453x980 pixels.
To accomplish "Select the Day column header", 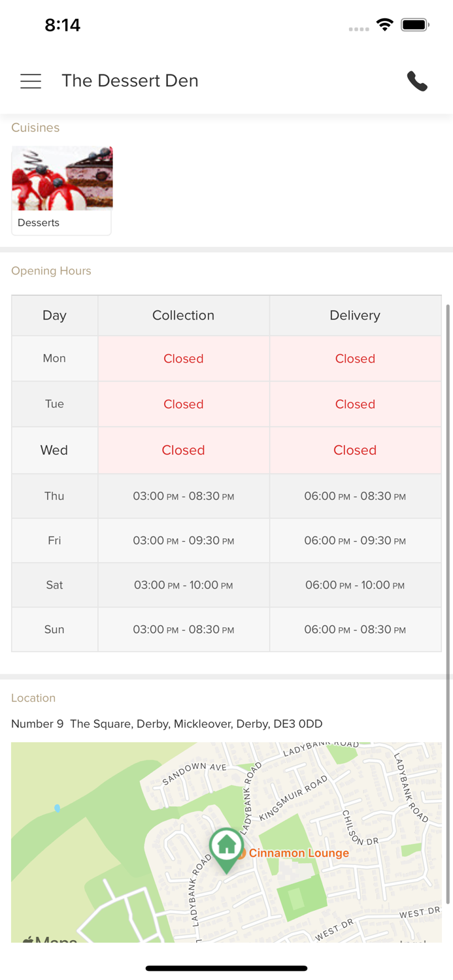I will 54,316.
